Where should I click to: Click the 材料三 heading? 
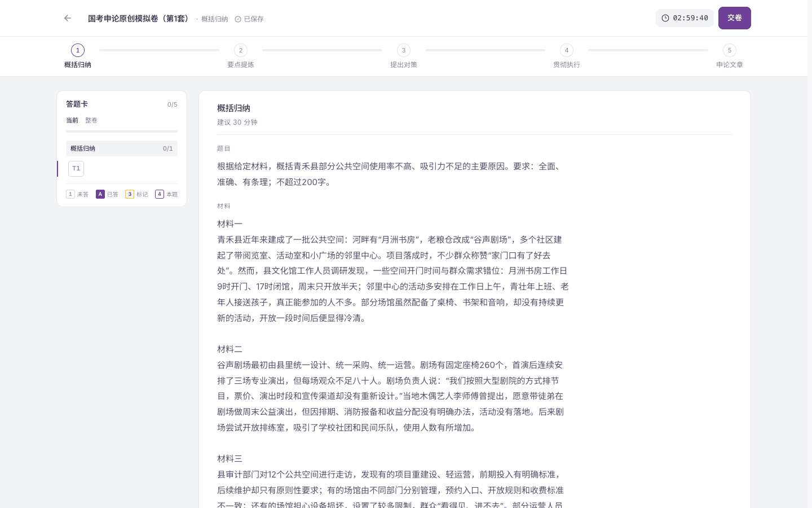230,459
